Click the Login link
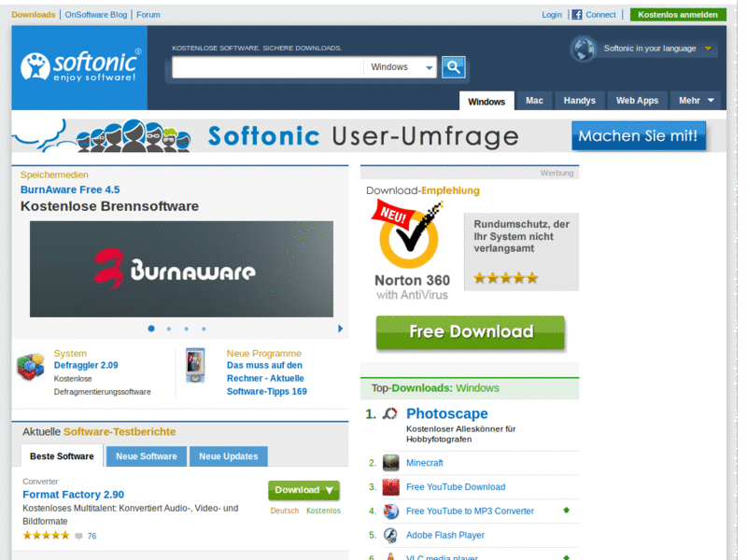747x560 pixels. tap(552, 15)
